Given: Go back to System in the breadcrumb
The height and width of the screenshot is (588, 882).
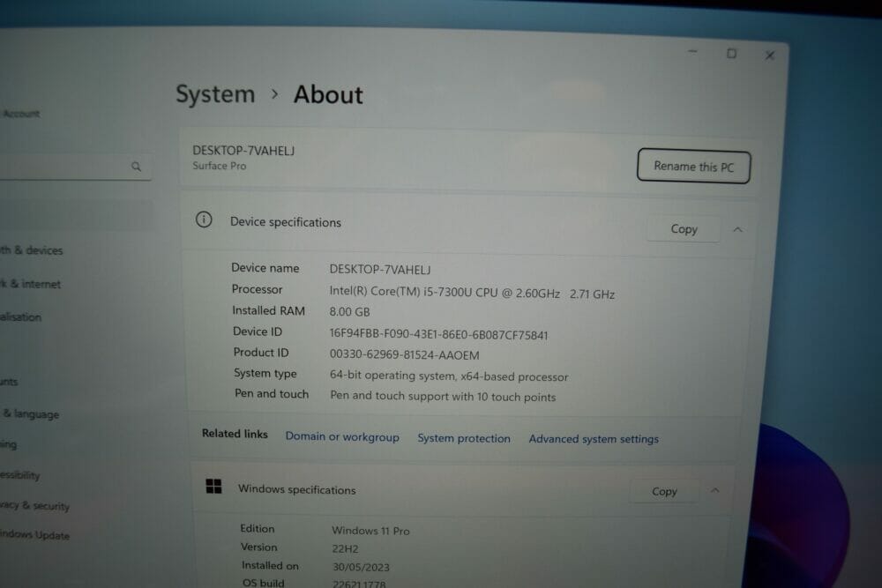Looking at the screenshot, I should coord(215,93).
